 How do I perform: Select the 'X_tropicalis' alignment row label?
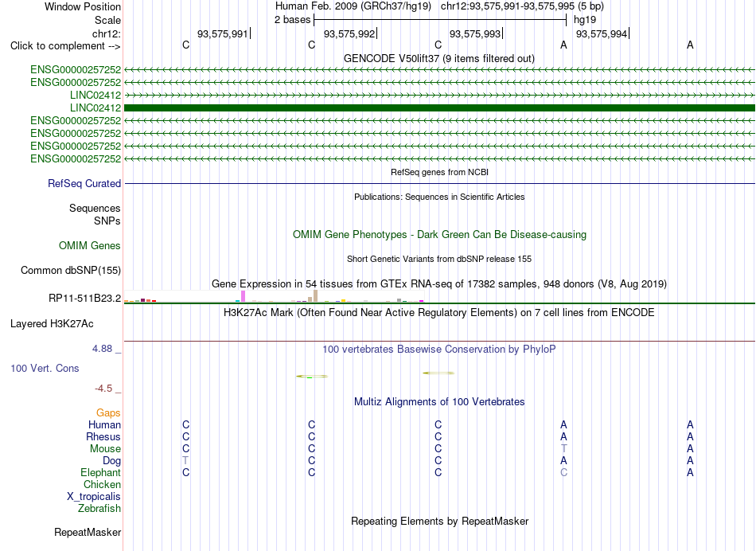[x=94, y=497]
